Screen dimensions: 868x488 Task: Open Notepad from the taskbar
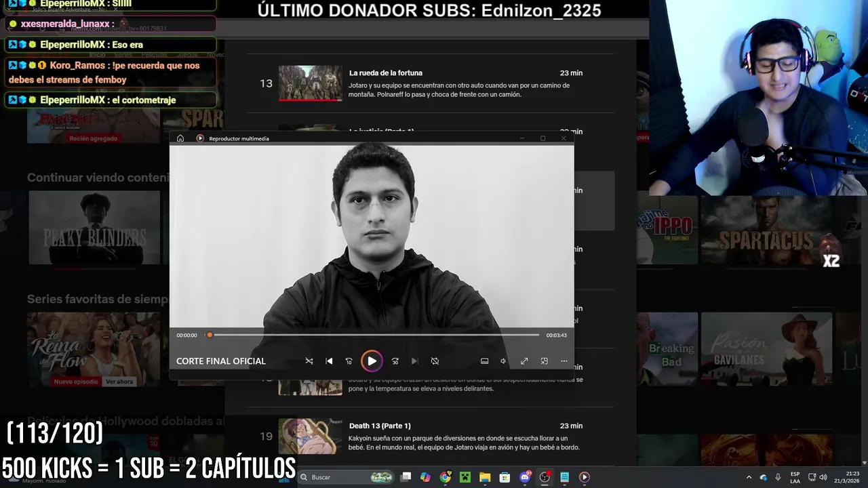tap(564, 477)
